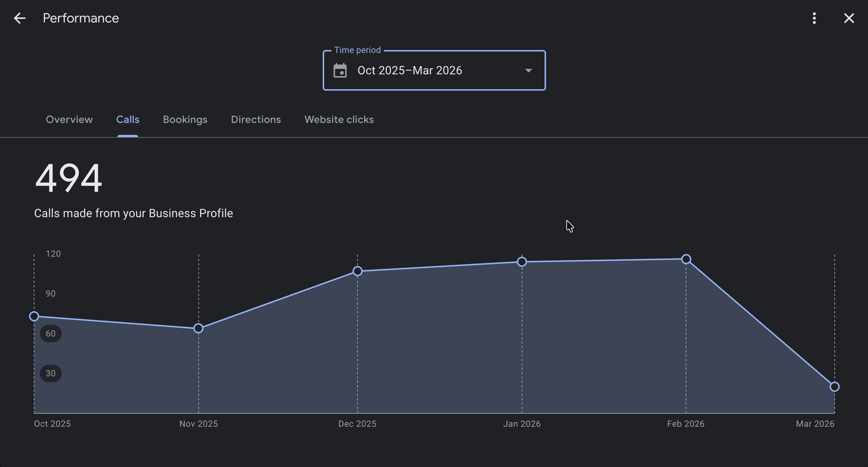Click the back arrow icon
The width and height of the screenshot is (868, 467).
(x=20, y=18)
